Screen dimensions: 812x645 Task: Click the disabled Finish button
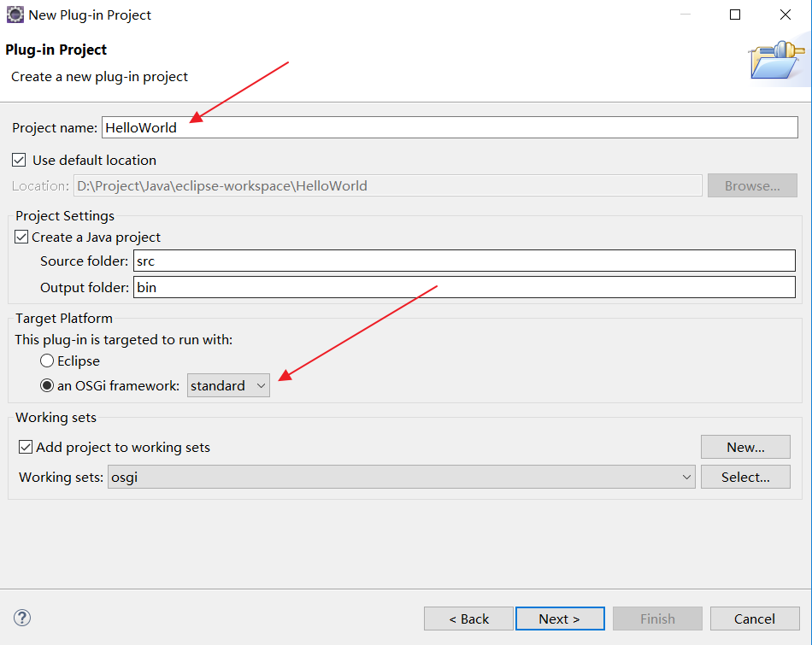tap(657, 619)
